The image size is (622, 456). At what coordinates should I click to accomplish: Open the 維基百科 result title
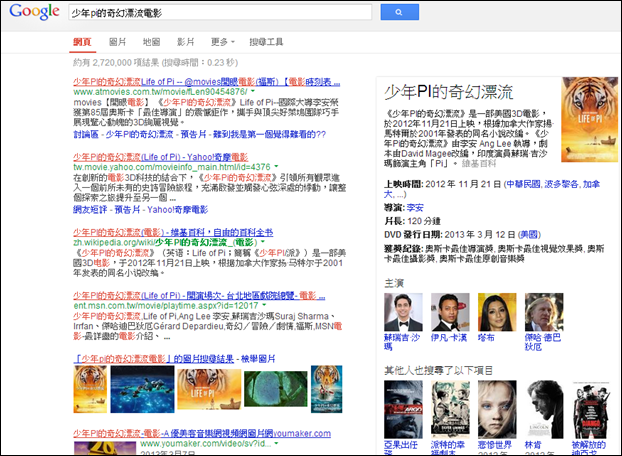coord(173,232)
